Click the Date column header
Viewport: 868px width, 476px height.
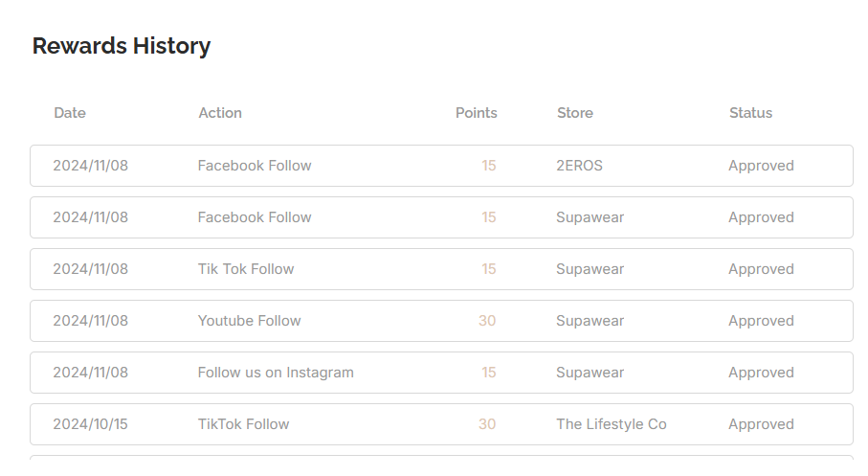click(x=70, y=113)
